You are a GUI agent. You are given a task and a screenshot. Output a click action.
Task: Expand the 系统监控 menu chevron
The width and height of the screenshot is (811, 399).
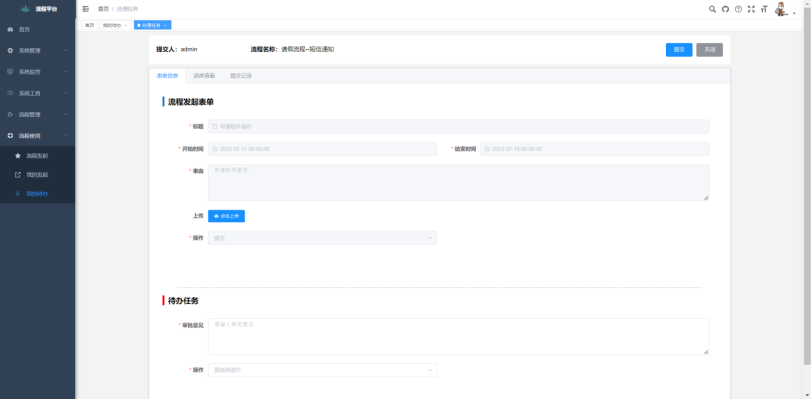coord(66,72)
